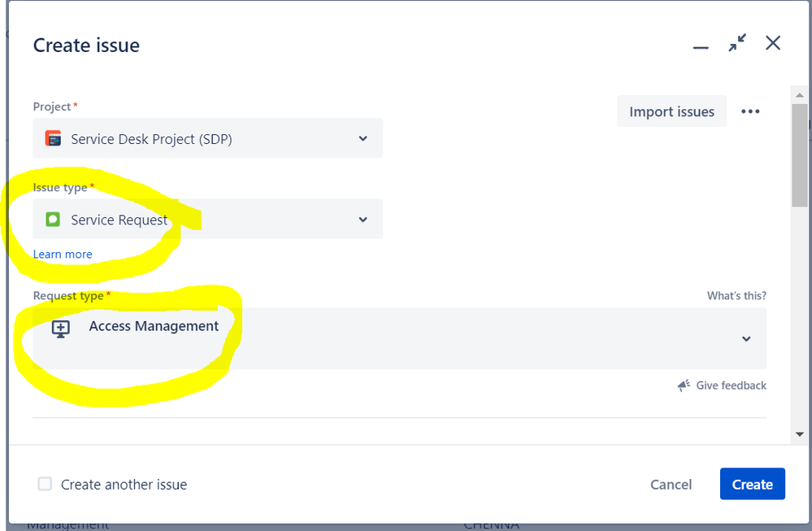The width and height of the screenshot is (812, 531).
Task: Tick the Create another issue checkbox
Action: tap(45, 484)
